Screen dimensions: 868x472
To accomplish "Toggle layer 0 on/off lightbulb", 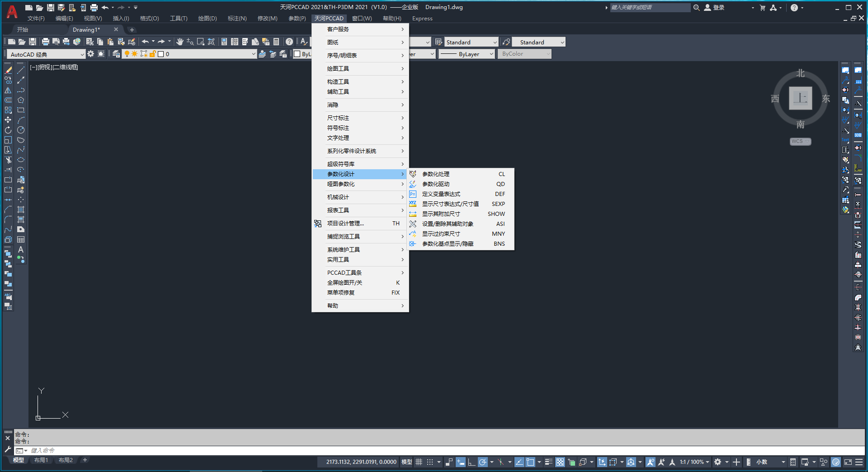I will point(127,54).
